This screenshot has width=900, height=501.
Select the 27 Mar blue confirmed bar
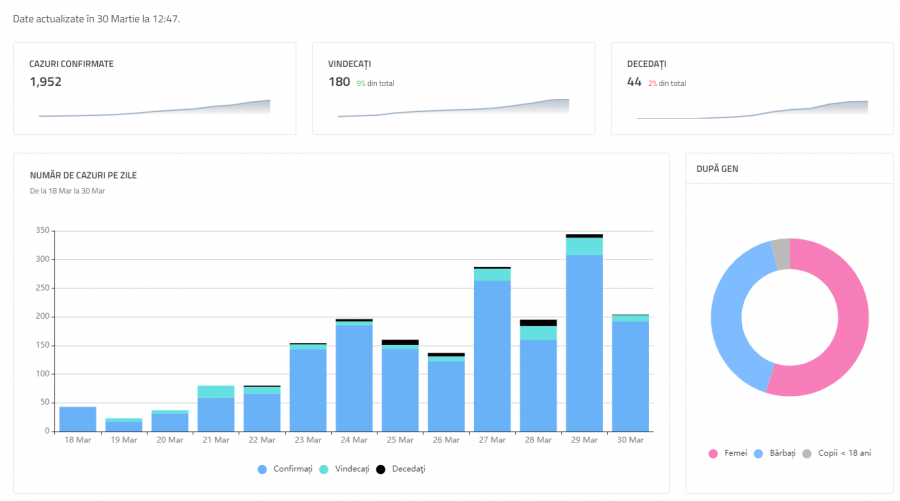(x=492, y=355)
